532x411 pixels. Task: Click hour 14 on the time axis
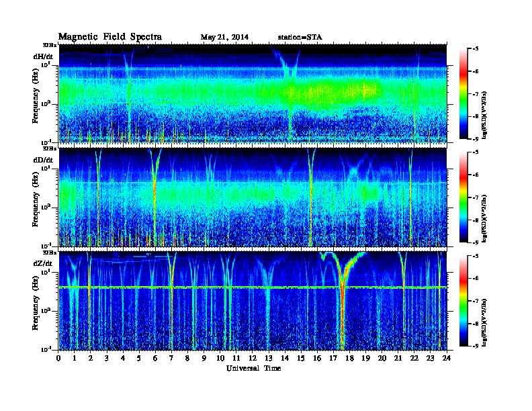pyautogui.click(x=285, y=358)
